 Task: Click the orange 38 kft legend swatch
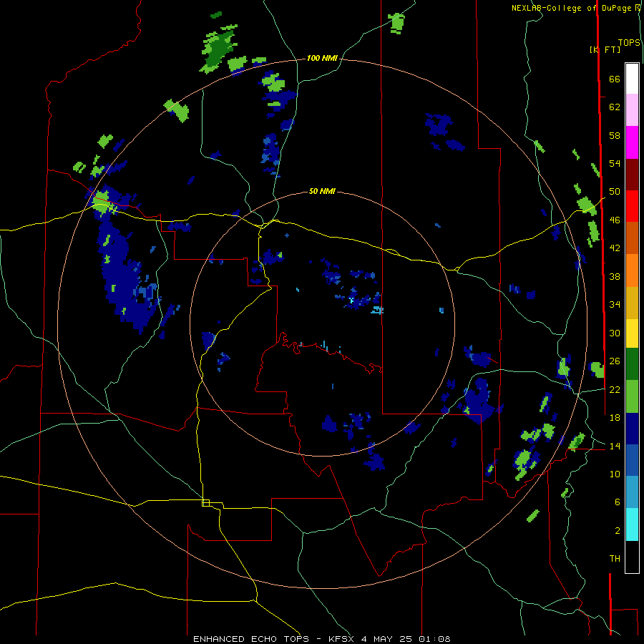pyautogui.click(x=632, y=270)
